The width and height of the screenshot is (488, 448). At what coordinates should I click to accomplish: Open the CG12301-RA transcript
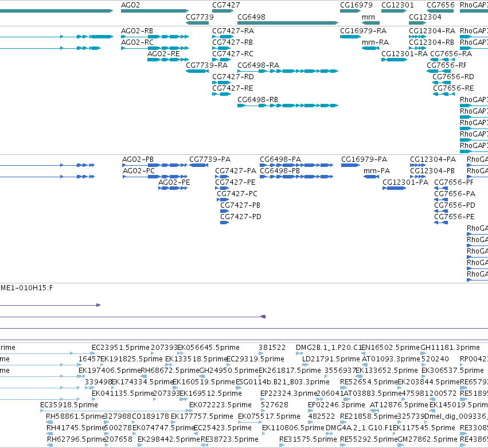pyautogui.click(x=394, y=60)
